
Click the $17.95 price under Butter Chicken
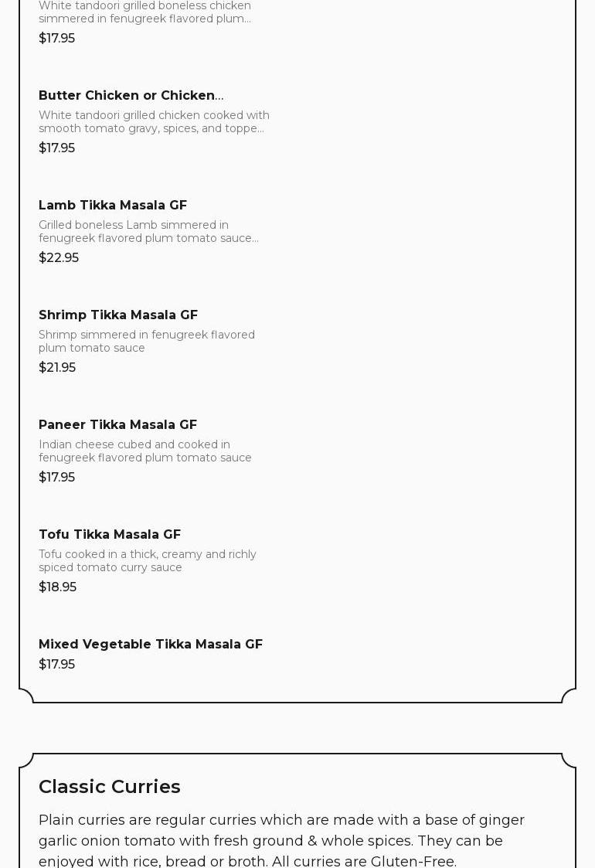(56, 148)
